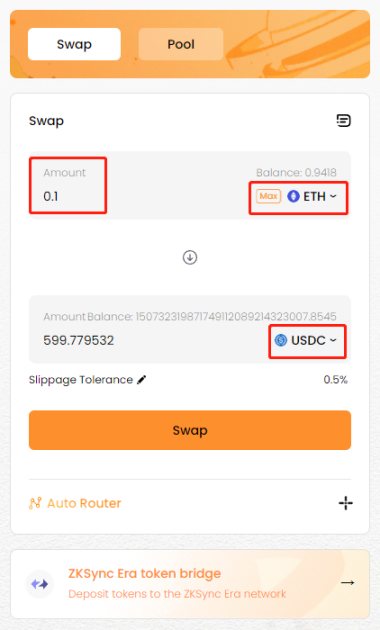Click the Auto Router route icon
This screenshot has width=380, height=630.
[x=35, y=503]
